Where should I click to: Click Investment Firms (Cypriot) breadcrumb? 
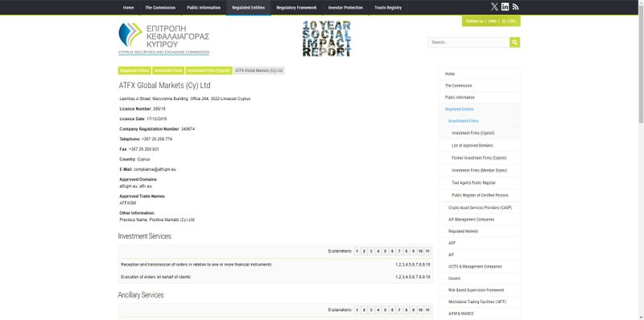click(x=208, y=71)
